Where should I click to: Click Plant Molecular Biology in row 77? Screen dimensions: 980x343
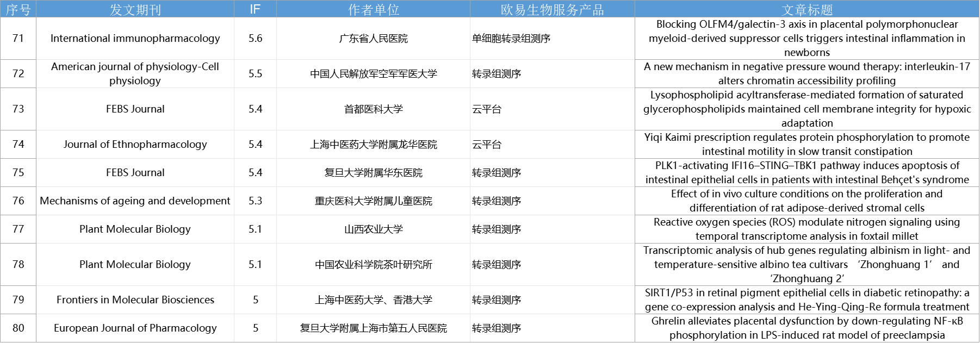[x=135, y=229]
